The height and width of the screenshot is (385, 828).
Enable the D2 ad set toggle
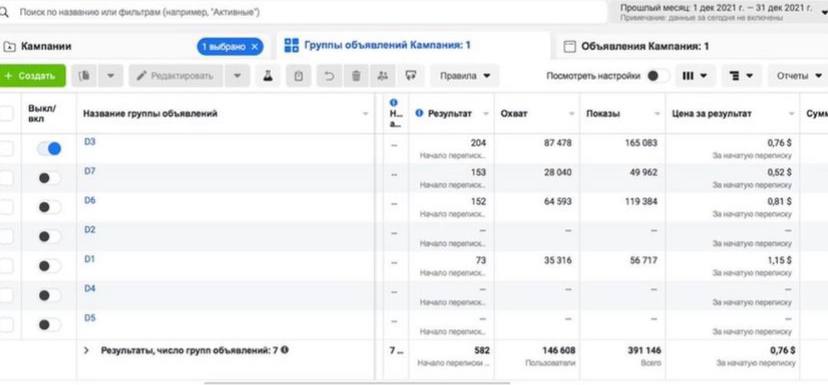point(49,237)
